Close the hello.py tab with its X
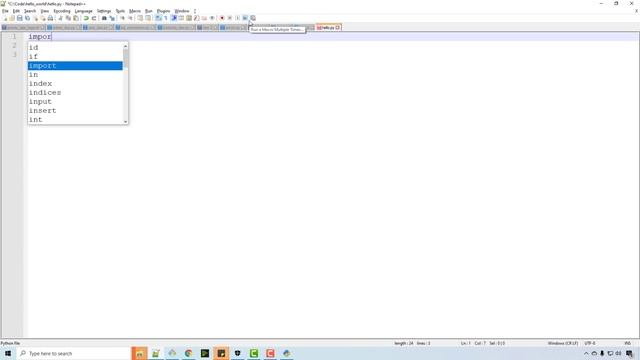This screenshot has height=360, width=640. (x=338, y=27)
